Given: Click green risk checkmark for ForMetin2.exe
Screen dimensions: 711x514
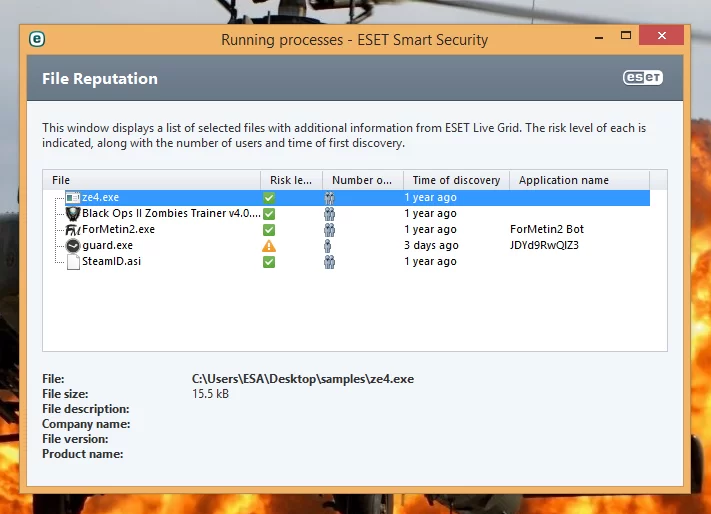Looking at the screenshot, I should (269, 230).
